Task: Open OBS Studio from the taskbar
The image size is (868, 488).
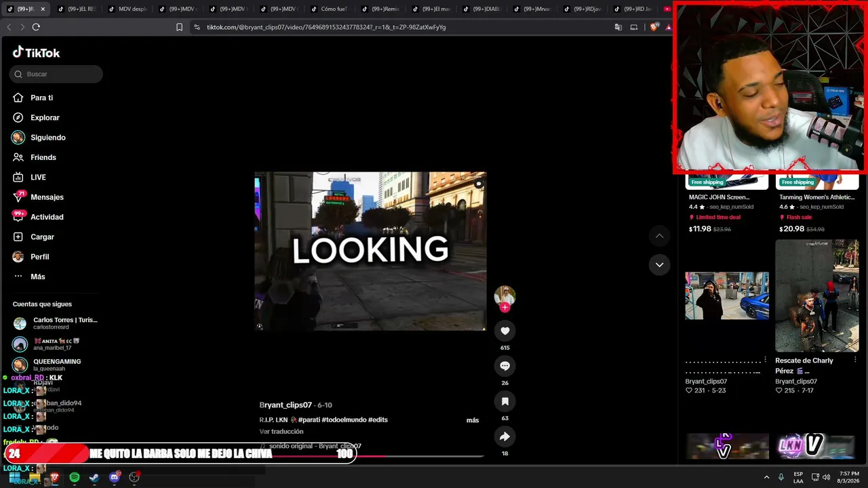Action: pyautogui.click(x=134, y=478)
